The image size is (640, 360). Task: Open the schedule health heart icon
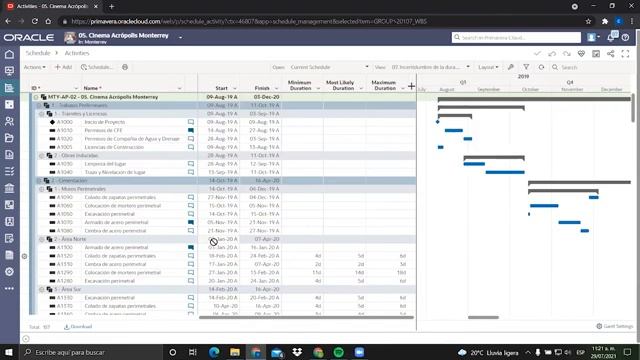click(581, 53)
